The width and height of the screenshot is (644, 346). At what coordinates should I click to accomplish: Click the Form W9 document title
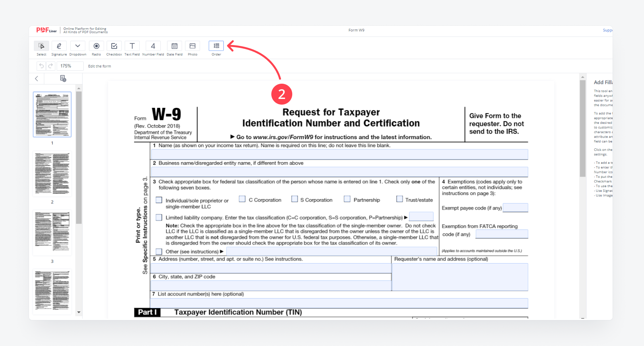356,30
